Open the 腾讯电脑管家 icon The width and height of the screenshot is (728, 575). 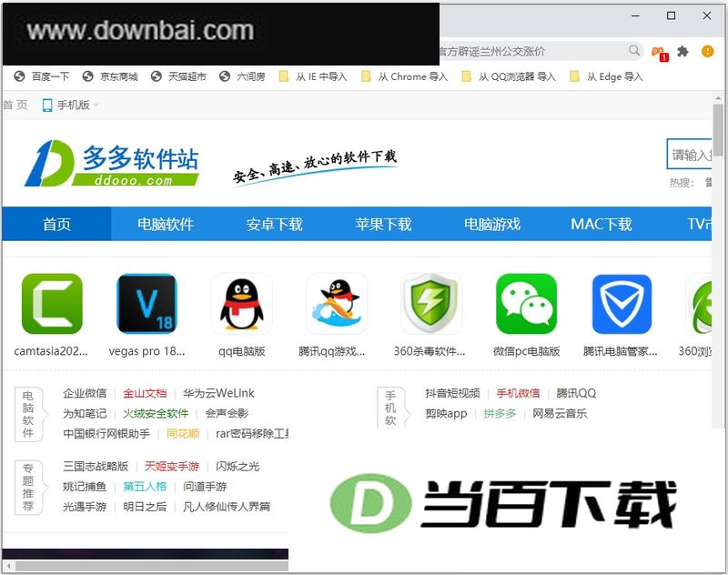pos(622,304)
